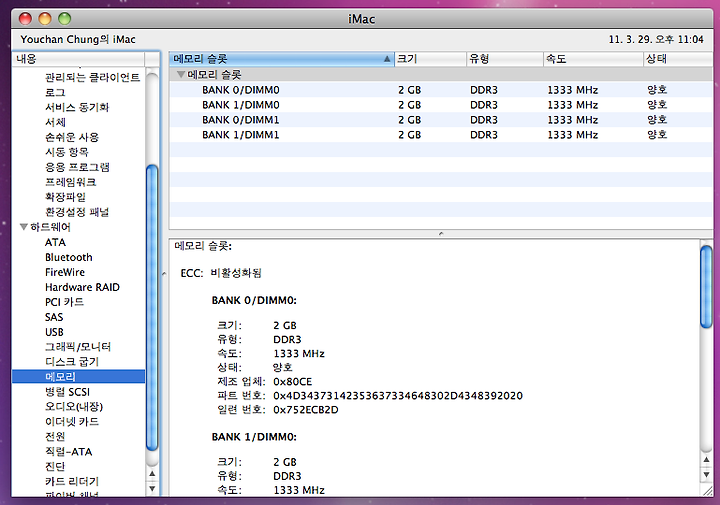
Task: Select SAS in hardware list
Action: [x=54, y=317]
